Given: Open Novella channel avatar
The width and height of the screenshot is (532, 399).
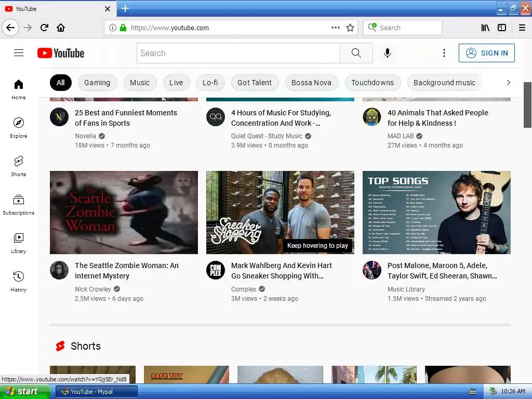Looking at the screenshot, I should (x=59, y=117).
